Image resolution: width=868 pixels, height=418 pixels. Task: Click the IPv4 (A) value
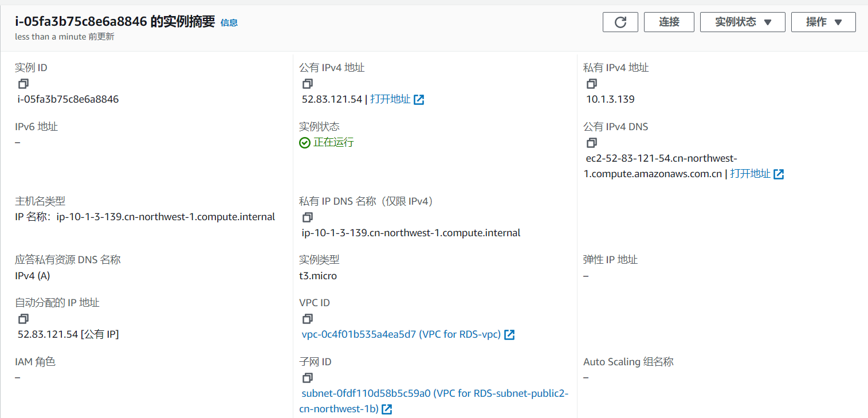(x=33, y=276)
